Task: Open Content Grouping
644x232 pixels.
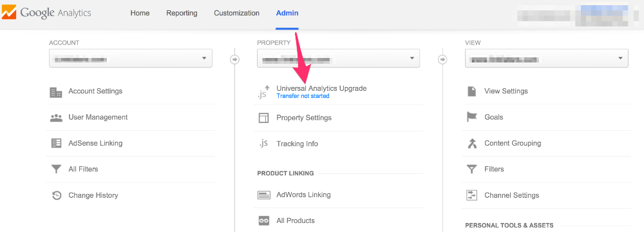Action: click(513, 143)
